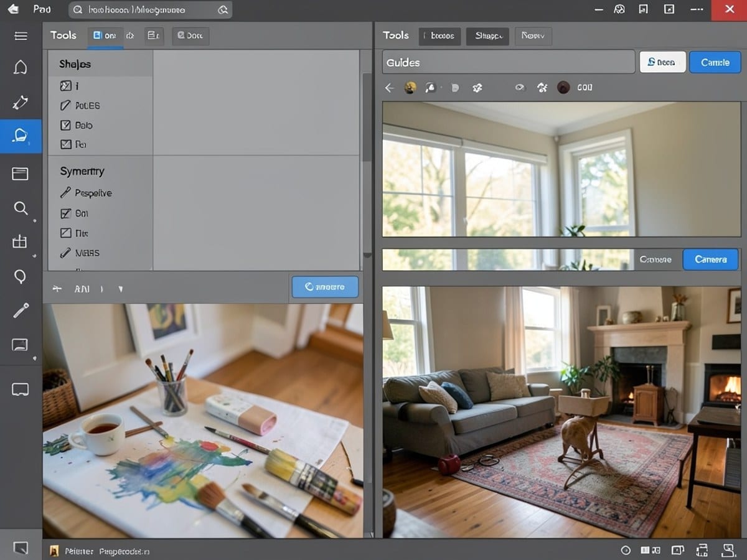Viewport: 747px width, 560px height.
Task: Select the blue-underlined tab in the left Tools panel
Action: (x=105, y=36)
